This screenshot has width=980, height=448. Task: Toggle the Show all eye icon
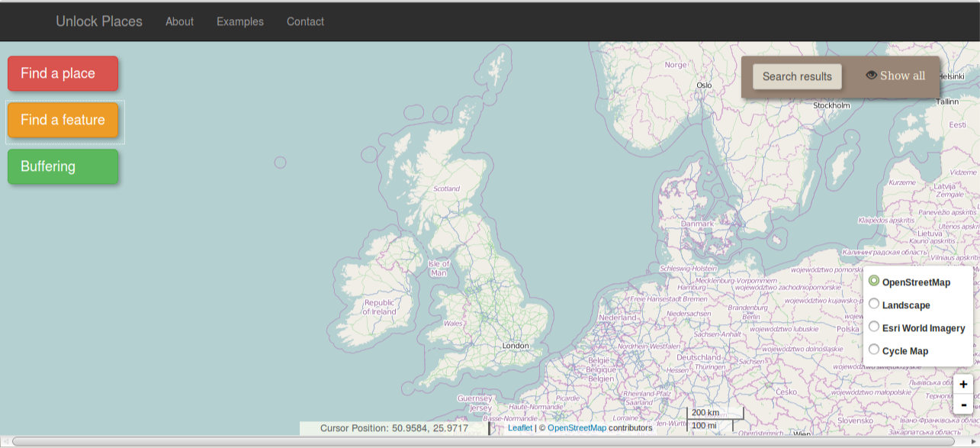871,75
